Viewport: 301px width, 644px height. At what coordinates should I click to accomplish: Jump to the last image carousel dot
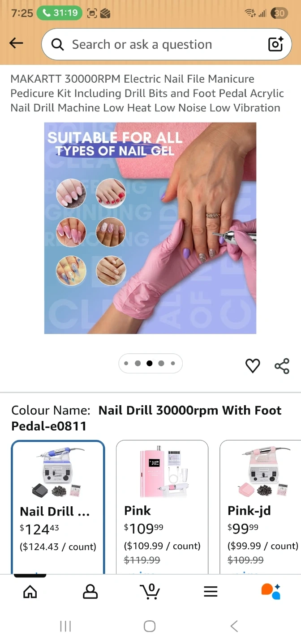point(173,363)
